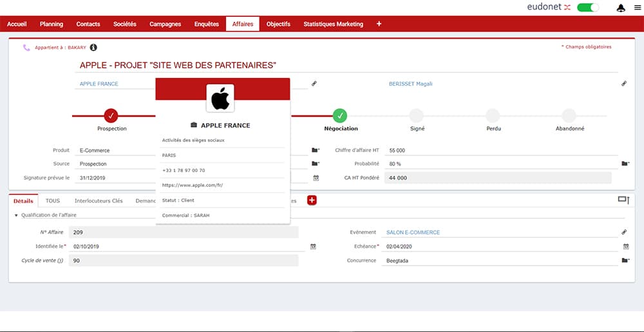Open Statistiques Marketing tab

click(333, 24)
